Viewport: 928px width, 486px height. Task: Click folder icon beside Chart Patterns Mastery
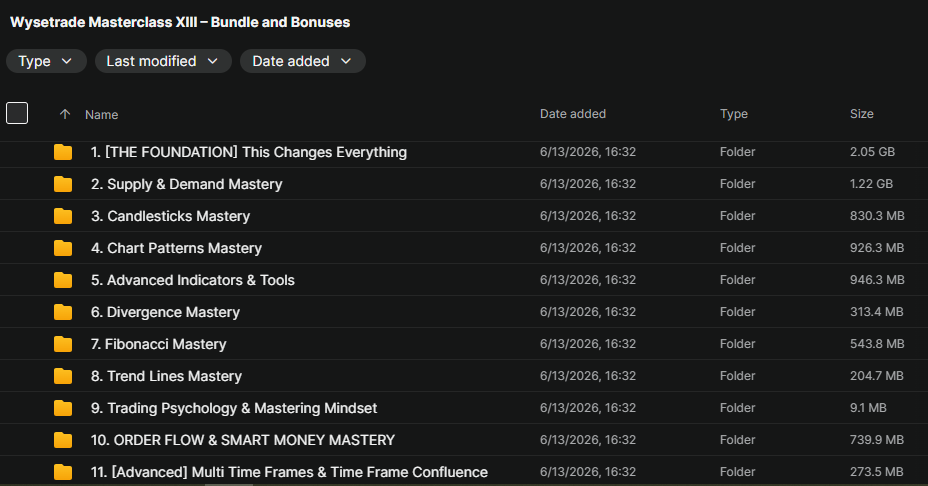pos(63,248)
